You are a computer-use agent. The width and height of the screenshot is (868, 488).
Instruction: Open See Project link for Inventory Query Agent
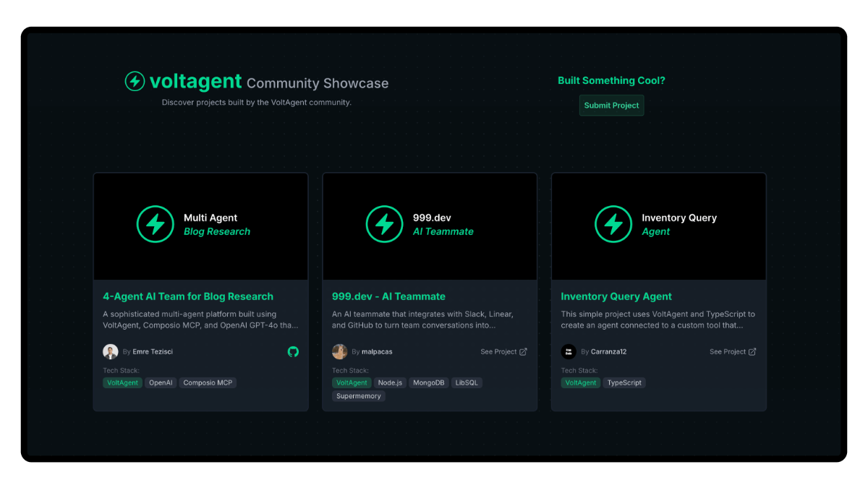pos(733,352)
